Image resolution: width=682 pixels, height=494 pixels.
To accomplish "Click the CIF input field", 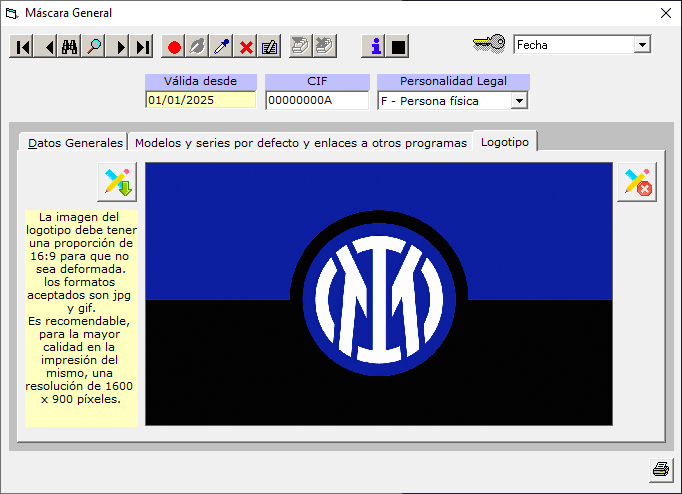I will [x=316, y=100].
